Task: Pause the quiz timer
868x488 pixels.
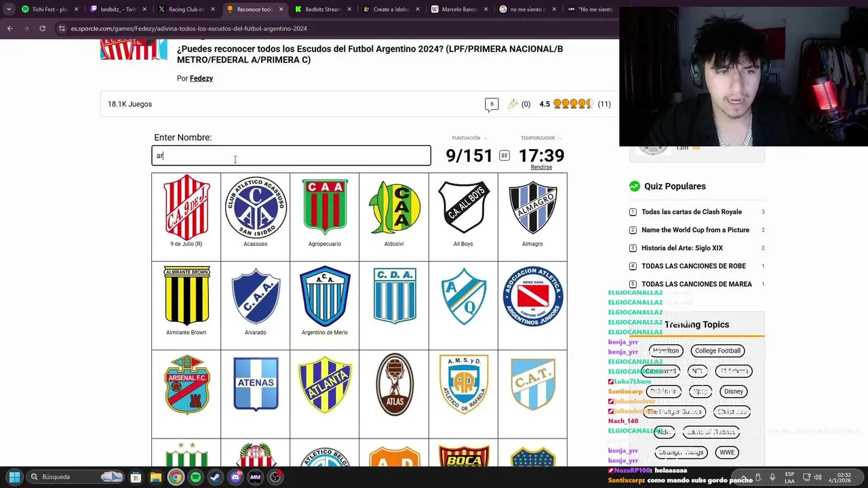Action: pos(504,155)
